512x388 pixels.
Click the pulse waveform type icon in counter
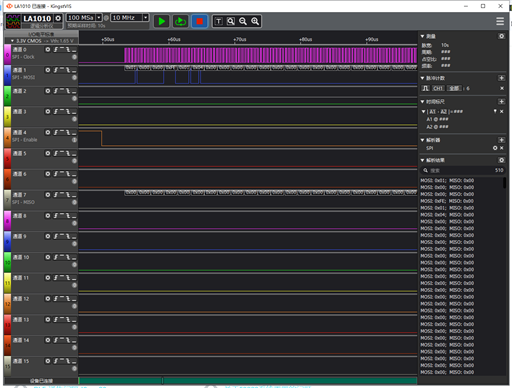[x=425, y=88]
